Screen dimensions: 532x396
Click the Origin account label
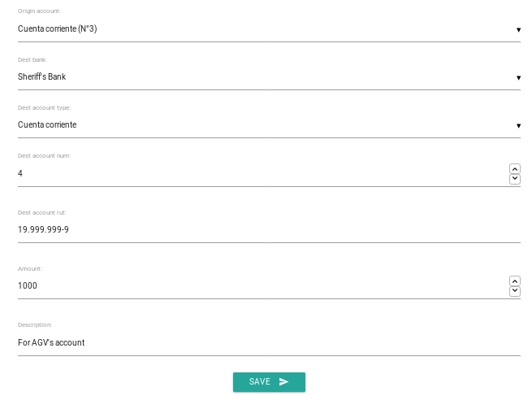coord(39,11)
